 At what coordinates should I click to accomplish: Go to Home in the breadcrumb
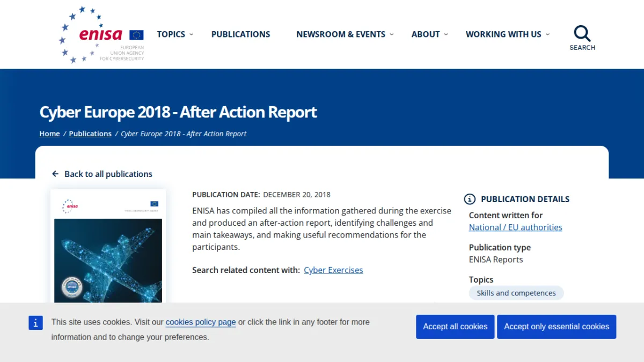point(49,134)
